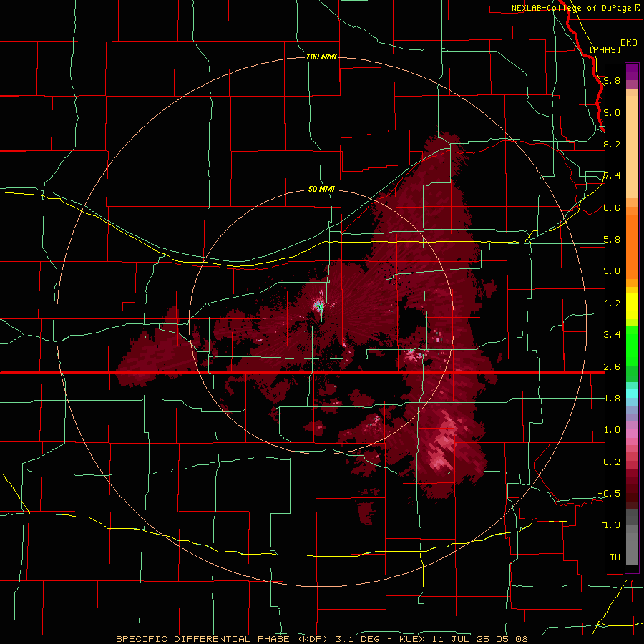
Task: Click the yellow segment of the color bar
Action: coord(632,306)
